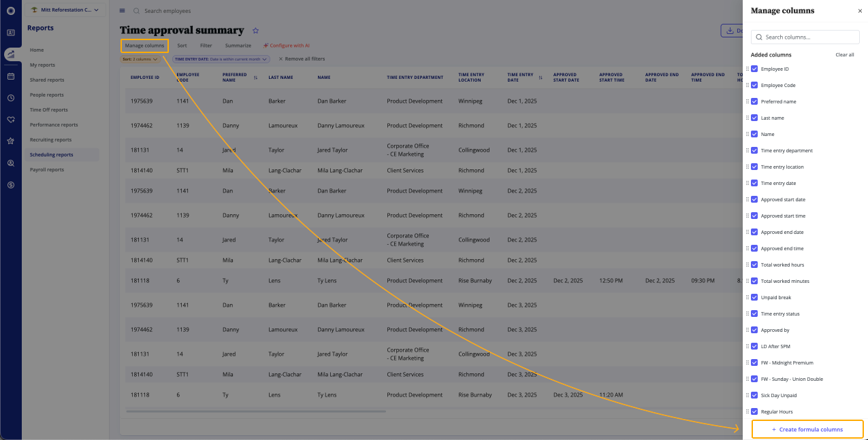Expand the Time Entry Date filter chip

[x=221, y=59]
